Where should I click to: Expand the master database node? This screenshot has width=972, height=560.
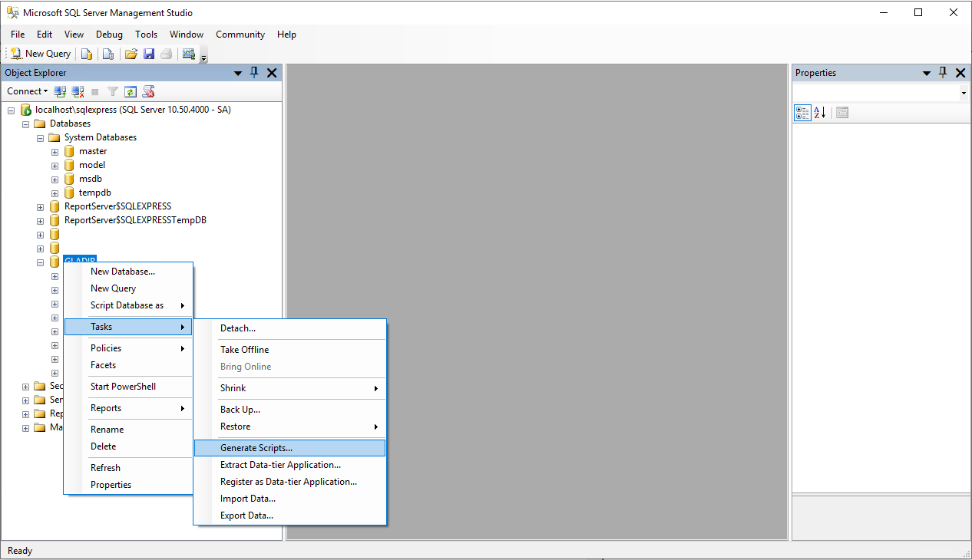(55, 151)
